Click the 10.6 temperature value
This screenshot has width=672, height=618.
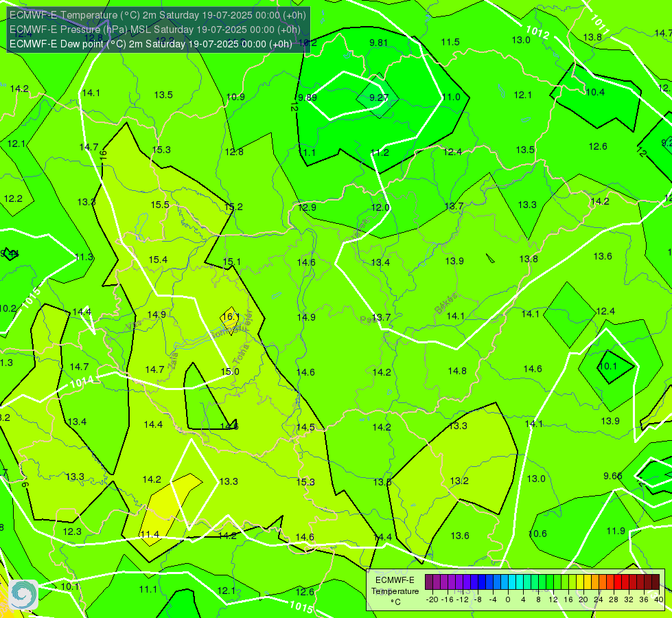[538, 534]
